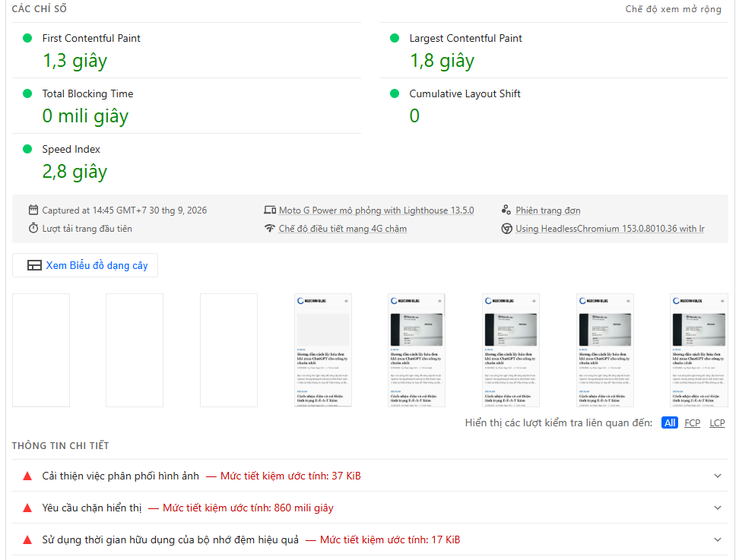Open Chế độ điều tiết mạng 4G chậm link

pos(342,229)
